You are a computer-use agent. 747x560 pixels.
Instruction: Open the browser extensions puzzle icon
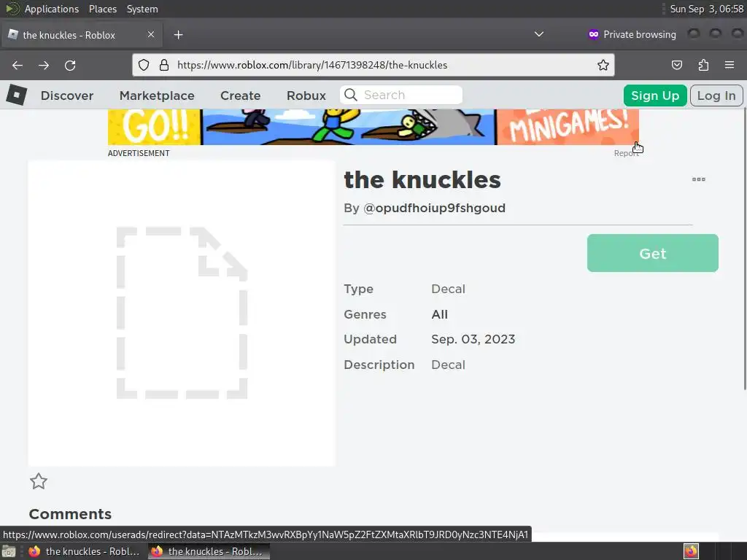click(703, 65)
